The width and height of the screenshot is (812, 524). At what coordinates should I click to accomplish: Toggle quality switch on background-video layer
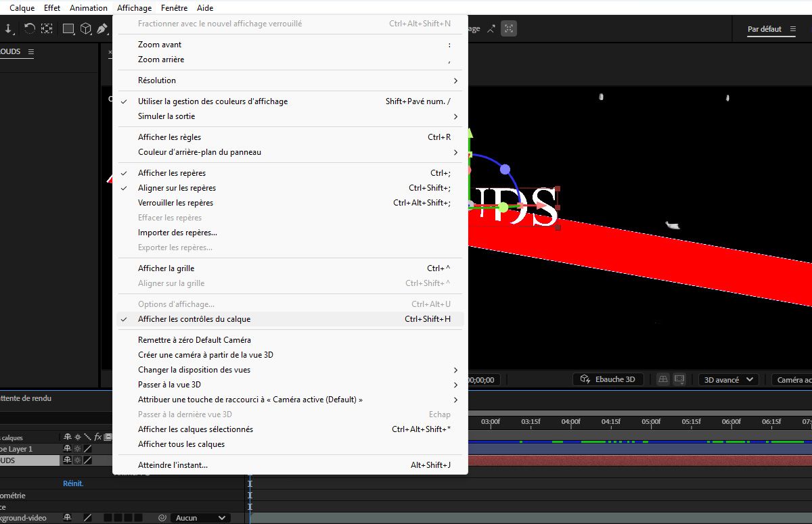point(87,518)
